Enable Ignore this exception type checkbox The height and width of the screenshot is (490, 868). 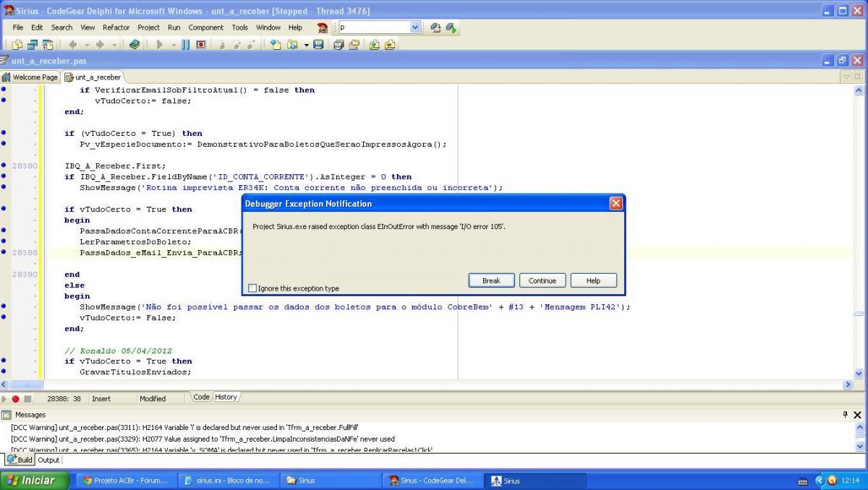252,288
